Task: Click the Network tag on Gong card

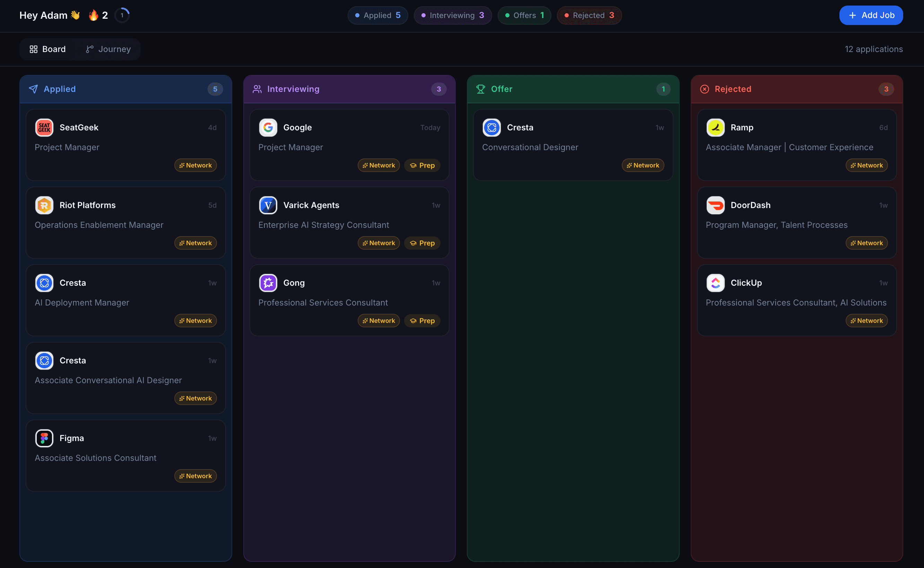Action: pos(379,321)
